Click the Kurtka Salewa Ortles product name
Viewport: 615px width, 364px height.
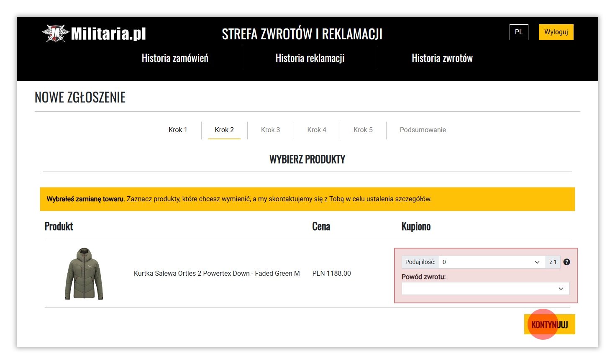point(217,273)
